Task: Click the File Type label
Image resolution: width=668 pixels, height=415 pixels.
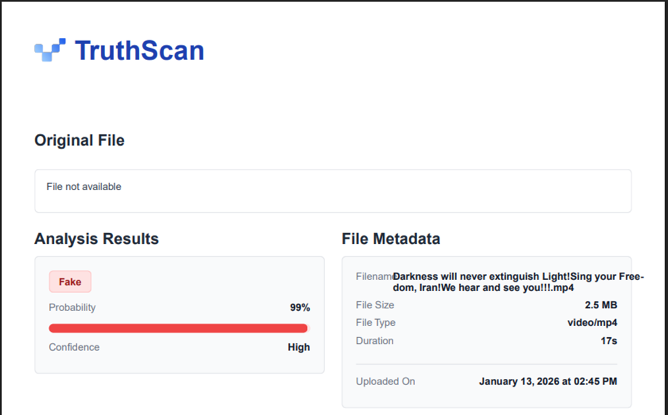Action: pos(376,322)
